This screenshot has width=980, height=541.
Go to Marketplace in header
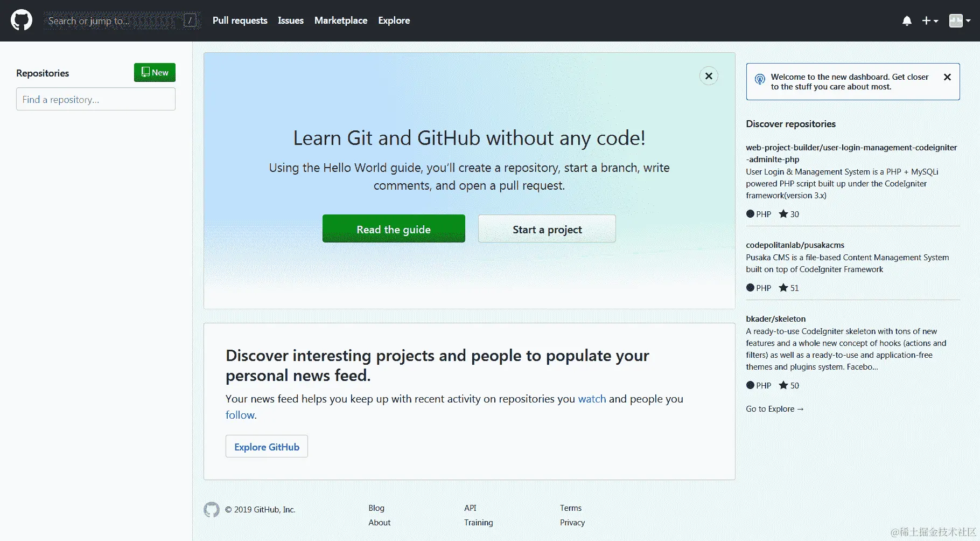[341, 20]
